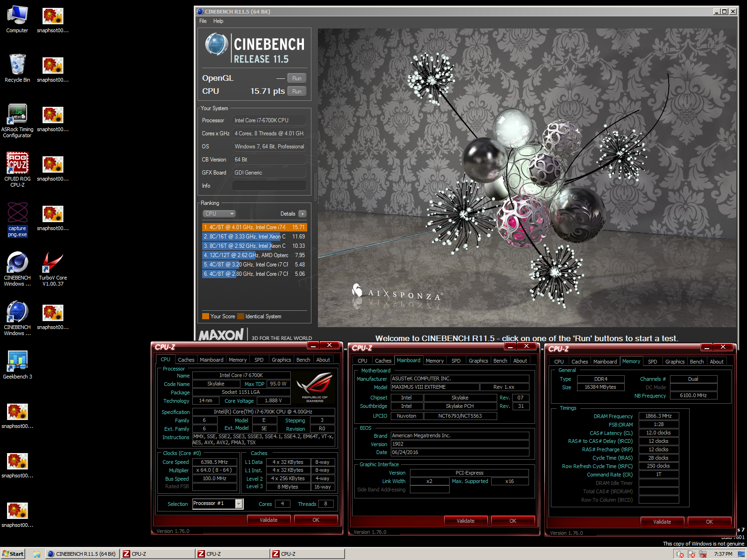
Task: Open capture png.exe desktop icon
Action: point(17,219)
